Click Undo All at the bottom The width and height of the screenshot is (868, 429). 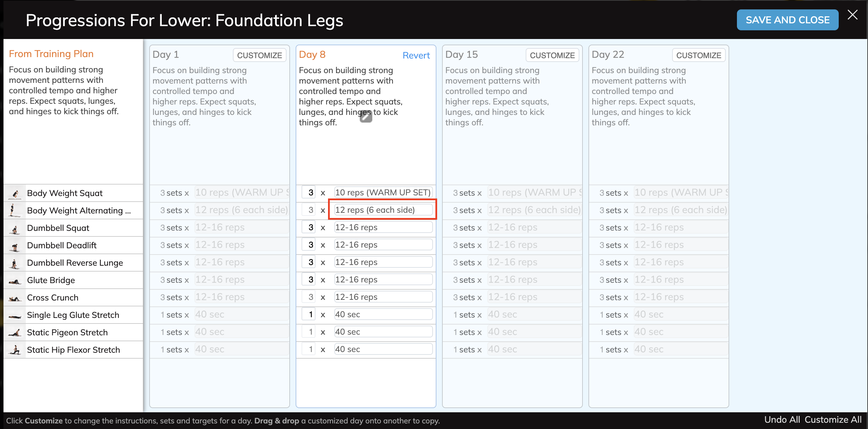[x=782, y=420]
